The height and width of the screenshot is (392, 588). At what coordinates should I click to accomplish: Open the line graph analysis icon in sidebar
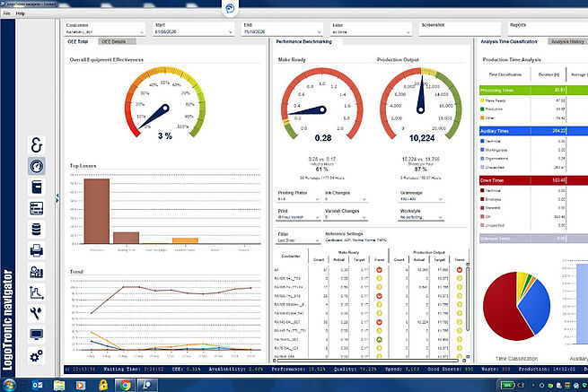point(37,292)
